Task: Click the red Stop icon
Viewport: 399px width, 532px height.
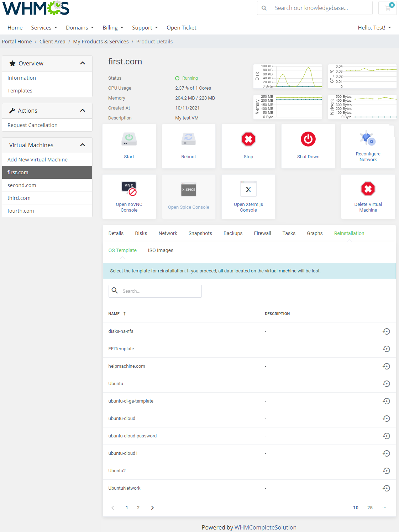Action: (248, 139)
